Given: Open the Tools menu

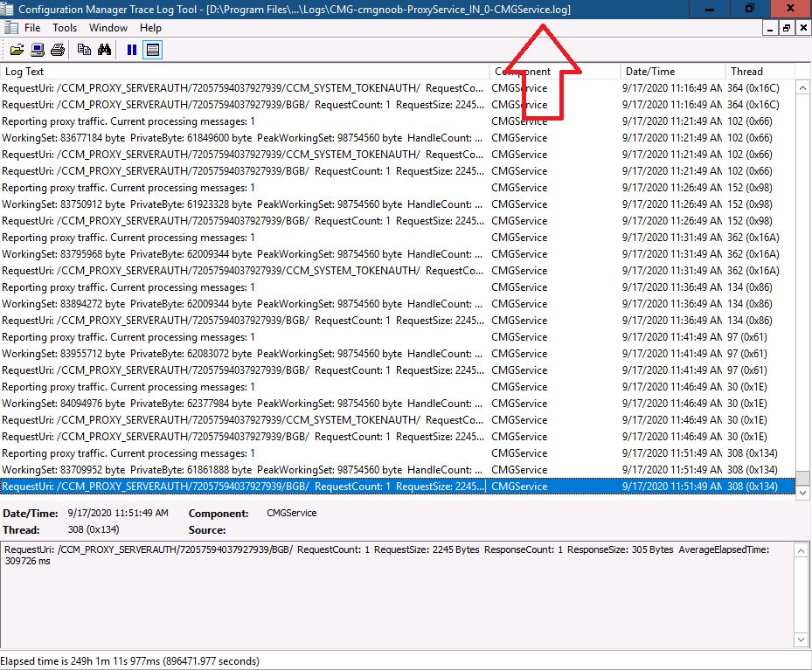Looking at the screenshot, I should (x=65, y=28).
